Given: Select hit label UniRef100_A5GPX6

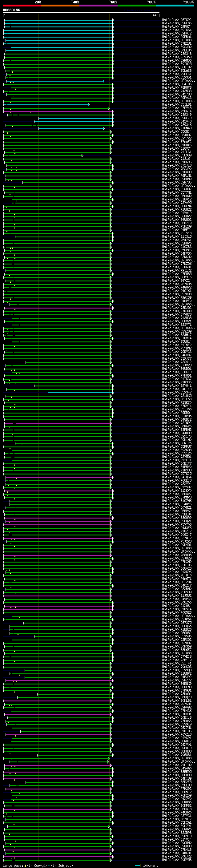Looking at the screenshot, I should [x=177, y=250].
